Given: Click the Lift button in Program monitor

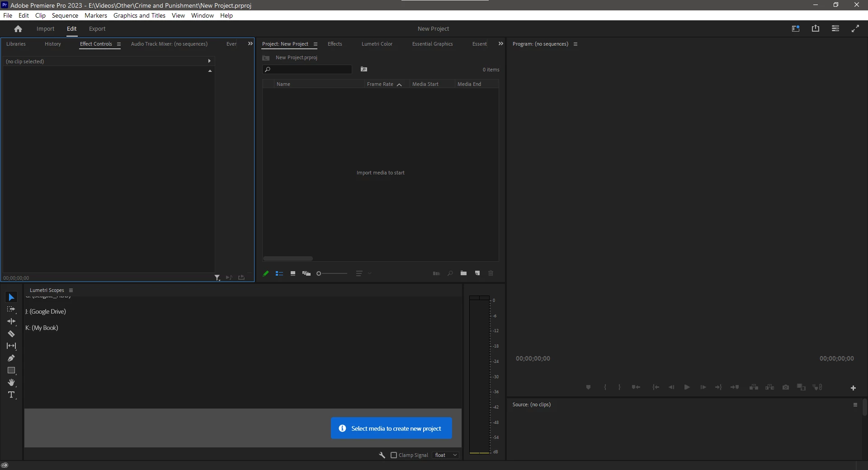Looking at the screenshot, I should 754,387.
